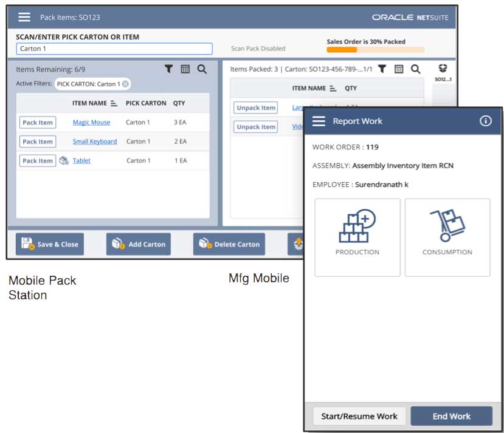
Task: Remove the Pick Carton: Carton 1 filter
Action: [x=125, y=84]
